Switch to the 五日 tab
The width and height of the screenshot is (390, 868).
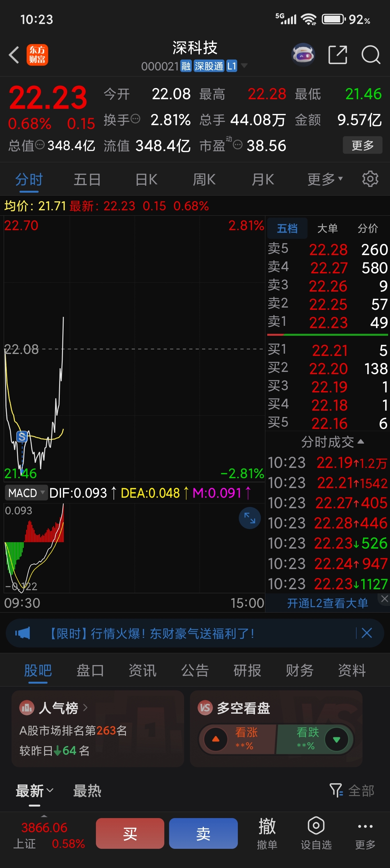[x=87, y=179]
